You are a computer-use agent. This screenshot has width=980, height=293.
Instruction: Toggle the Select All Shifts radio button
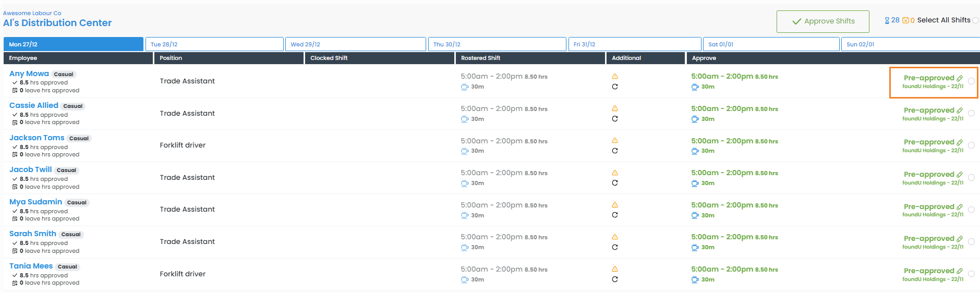click(975, 20)
